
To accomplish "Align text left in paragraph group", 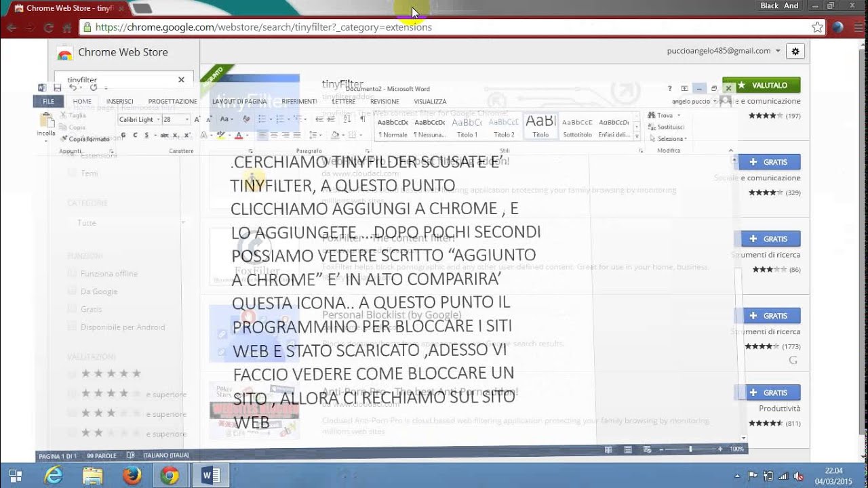I will click(x=262, y=136).
